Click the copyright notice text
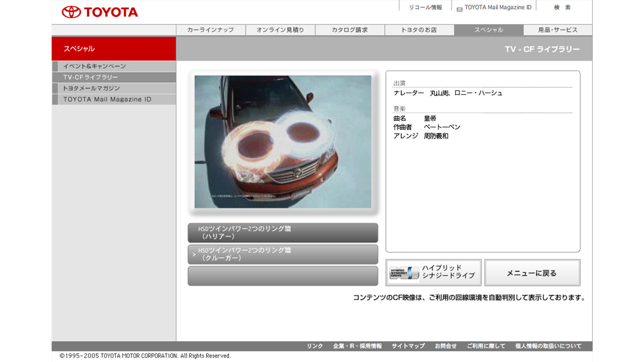The image size is (644, 362). pyautogui.click(x=145, y=356)
